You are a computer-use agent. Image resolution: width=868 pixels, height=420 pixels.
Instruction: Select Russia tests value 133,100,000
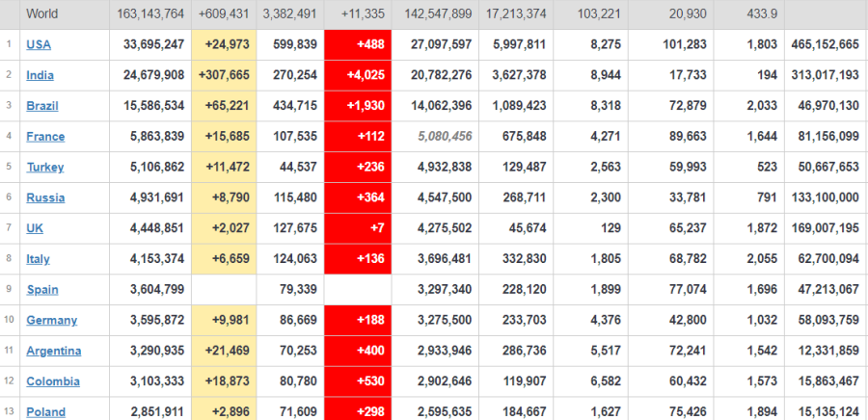click(x=826, y=197)
